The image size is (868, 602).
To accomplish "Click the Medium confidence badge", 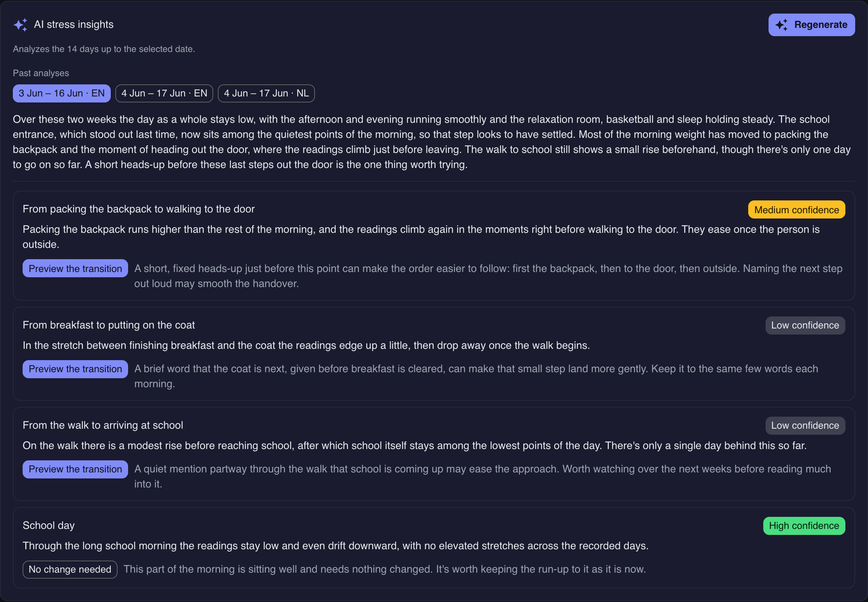I will point(796,210).
